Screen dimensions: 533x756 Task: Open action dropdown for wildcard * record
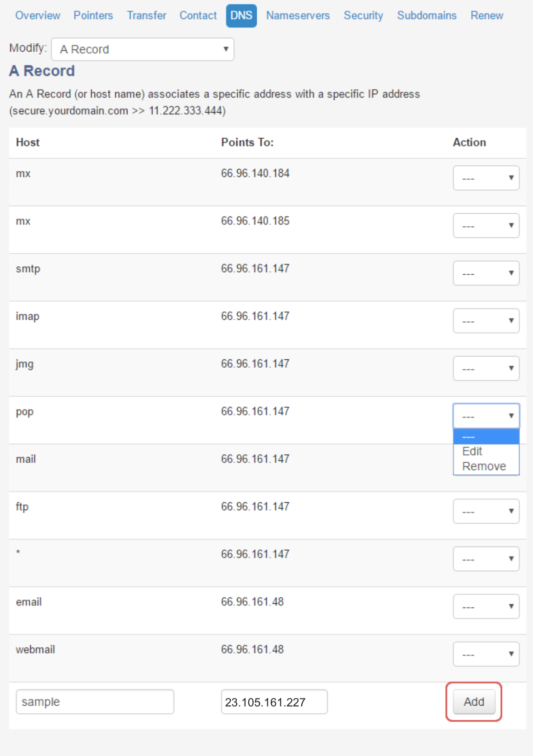tap(486, 559)
